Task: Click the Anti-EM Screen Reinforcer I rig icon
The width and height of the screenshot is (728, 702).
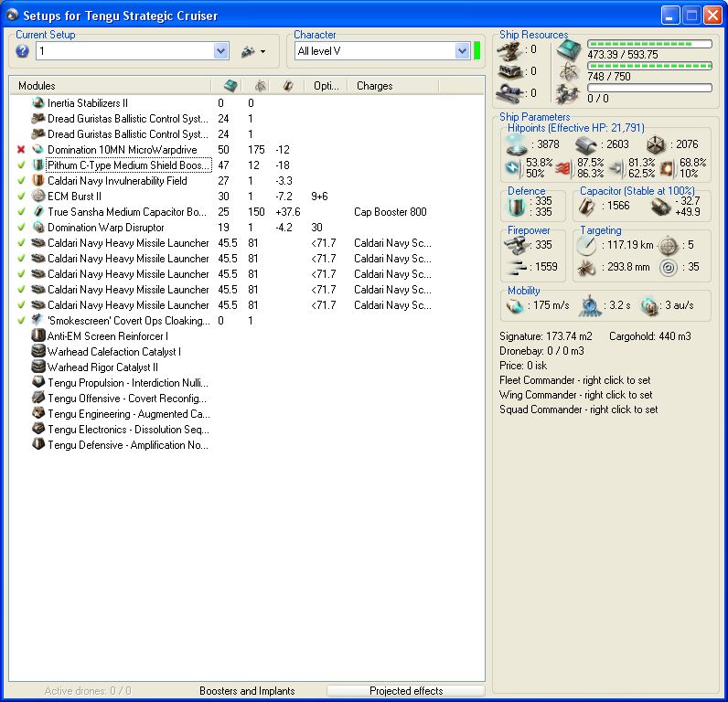Action: 38,335
